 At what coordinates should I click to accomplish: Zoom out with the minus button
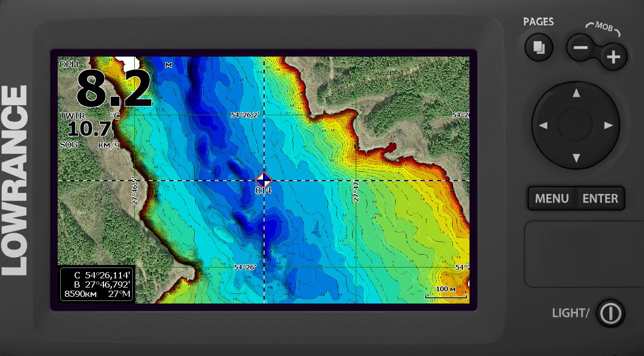click(x=581, y=48)
